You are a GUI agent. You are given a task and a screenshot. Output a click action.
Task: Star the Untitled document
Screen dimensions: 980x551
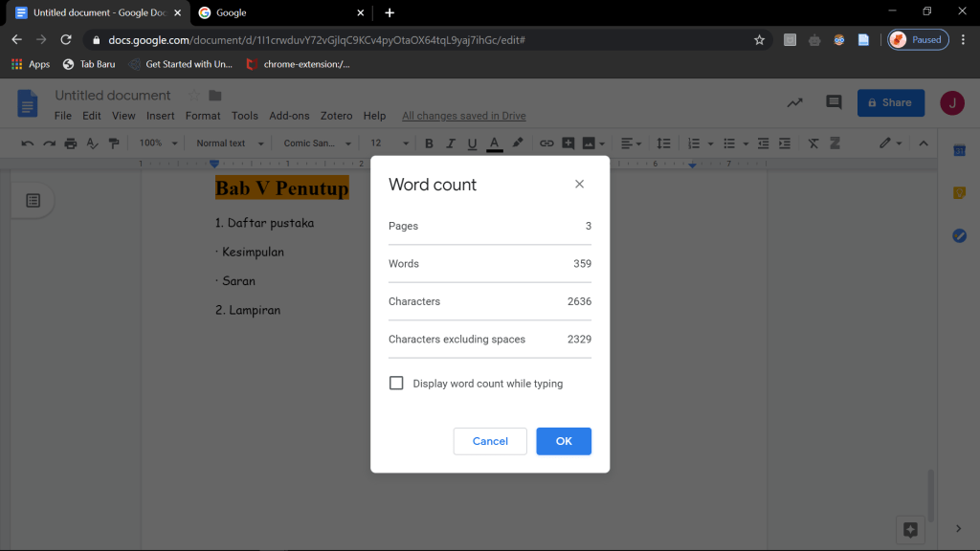pos(194,96)
